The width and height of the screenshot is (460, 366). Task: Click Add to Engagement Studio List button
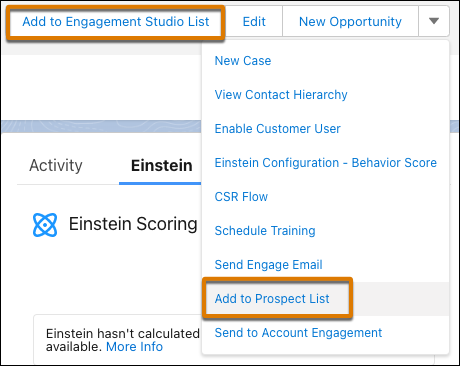point(116,22)
